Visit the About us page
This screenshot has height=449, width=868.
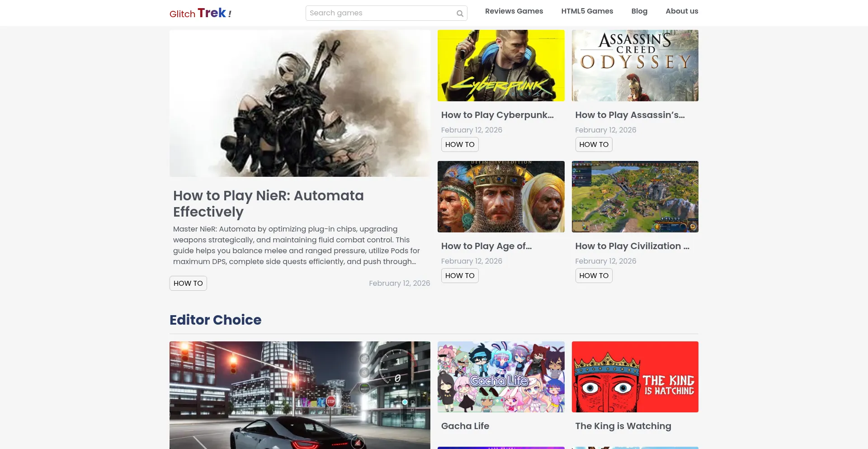682,11
